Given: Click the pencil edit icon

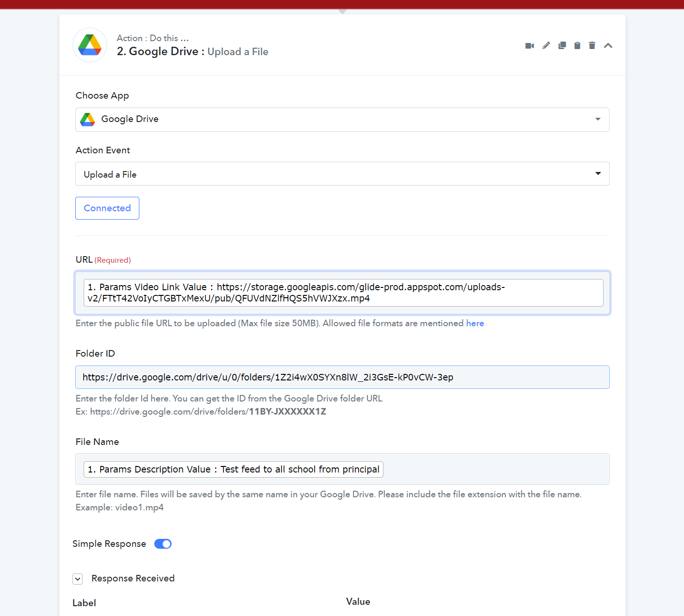Looking at the screenshot, I should [x=546, y=45].
